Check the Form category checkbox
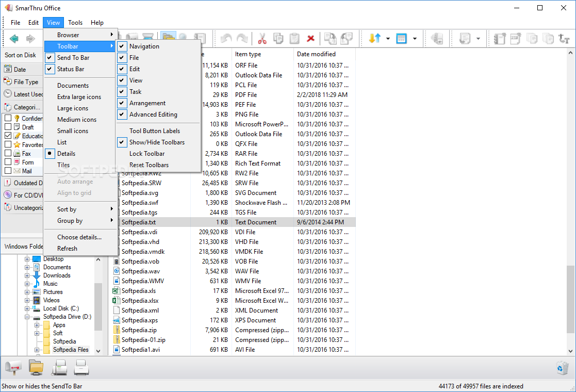Viewport: 576px width, 392px height. click(x=8, y=162)
